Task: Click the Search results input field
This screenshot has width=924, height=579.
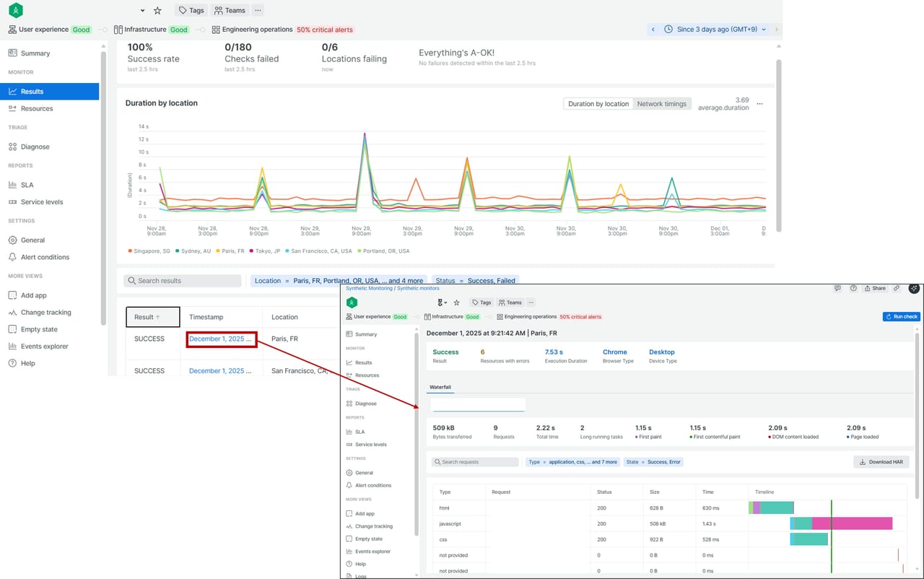Action: [183, 281]
